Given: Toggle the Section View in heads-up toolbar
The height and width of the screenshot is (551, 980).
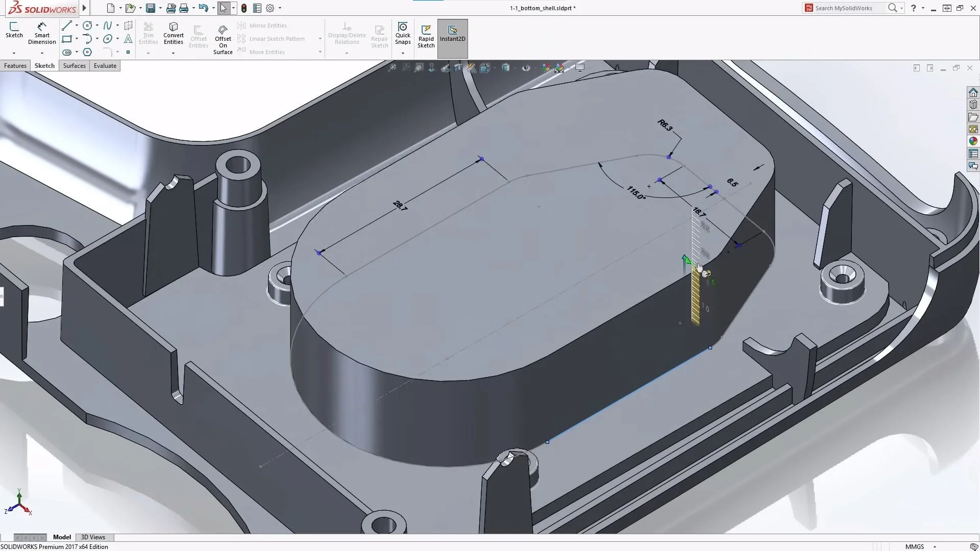Looking at the screenshot, I should click(458, 67).
